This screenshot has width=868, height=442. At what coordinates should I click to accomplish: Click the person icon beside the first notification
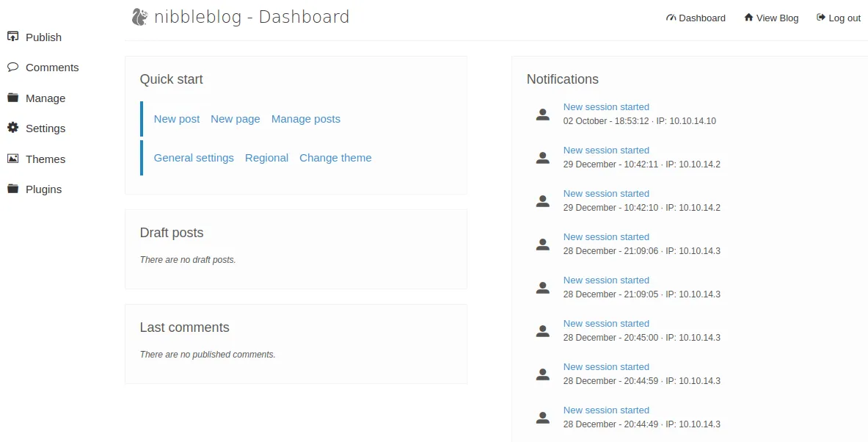click(x=542, y=113)
